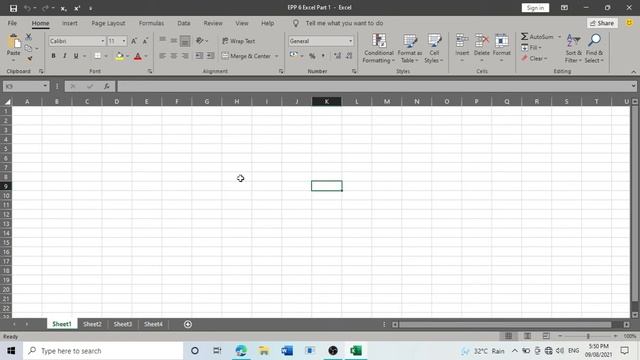The width and height of the screenshot is (640, 360).
Task: Open Find & Select magnifier
Action: click(x=594, y=49)
